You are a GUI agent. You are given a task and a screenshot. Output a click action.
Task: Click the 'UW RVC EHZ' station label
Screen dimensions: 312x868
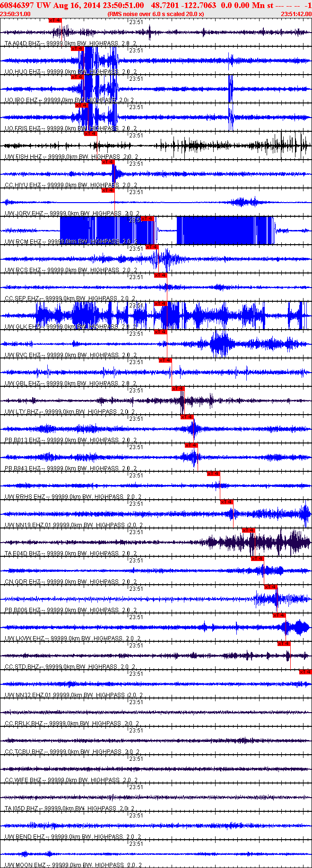(22, 355)
